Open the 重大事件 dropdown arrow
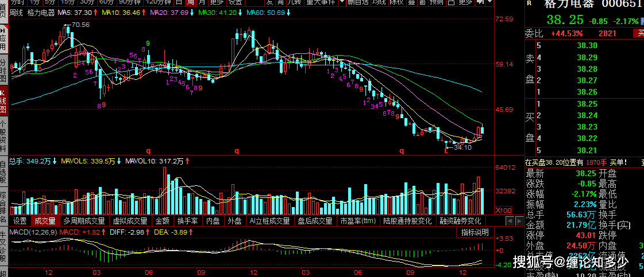 tap(342, 2)
